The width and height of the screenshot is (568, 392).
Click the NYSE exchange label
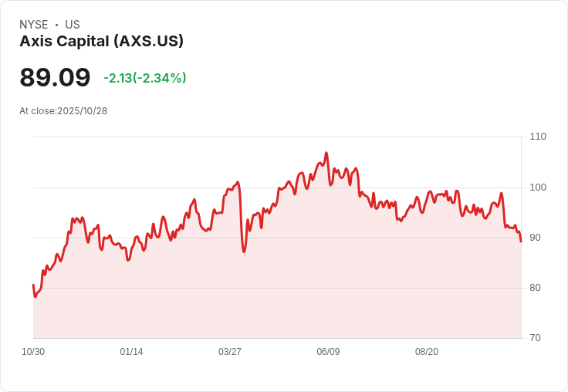pos(33,25)
